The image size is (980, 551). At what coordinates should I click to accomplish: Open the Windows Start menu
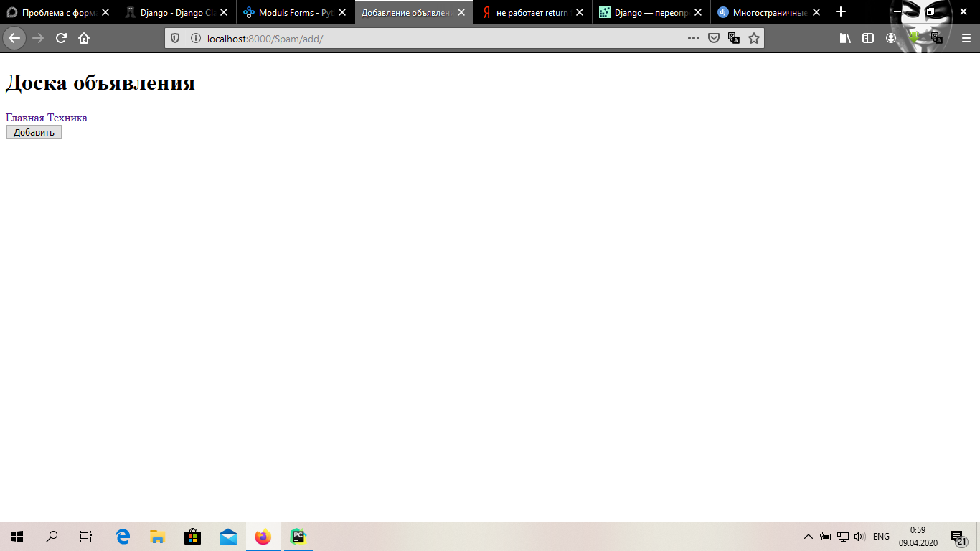click(17, 537)
